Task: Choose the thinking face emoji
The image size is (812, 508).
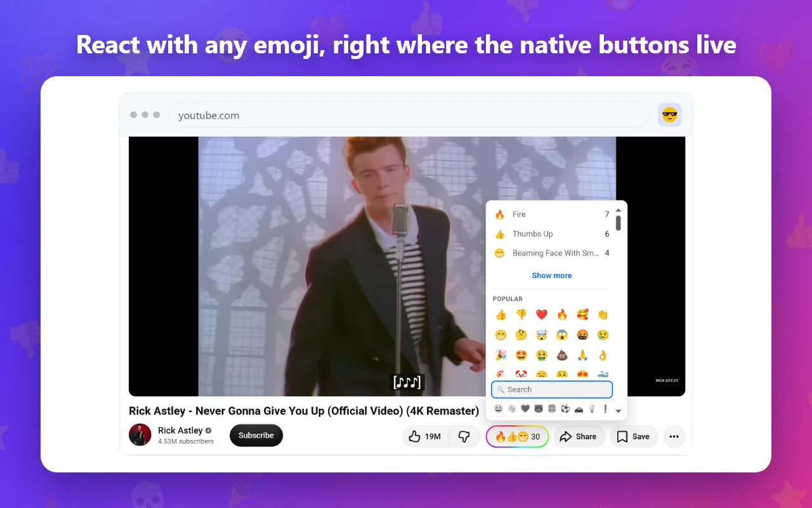Action: point(521,335)
